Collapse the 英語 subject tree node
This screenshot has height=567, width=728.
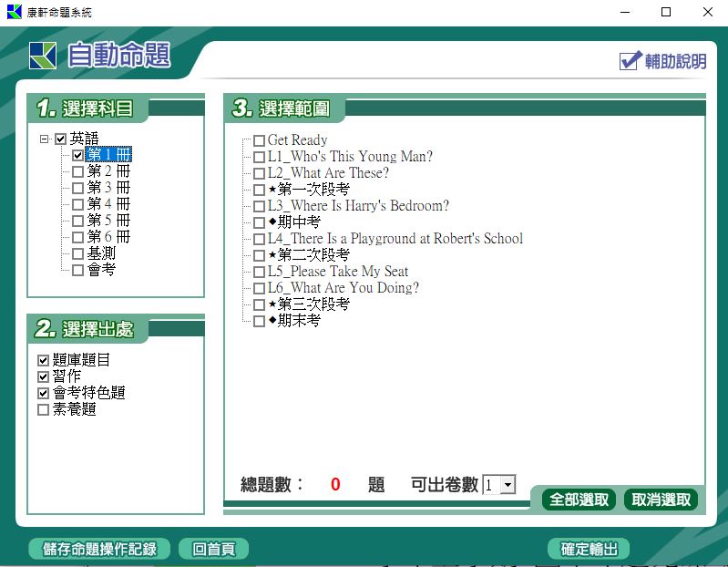point(44,139)
